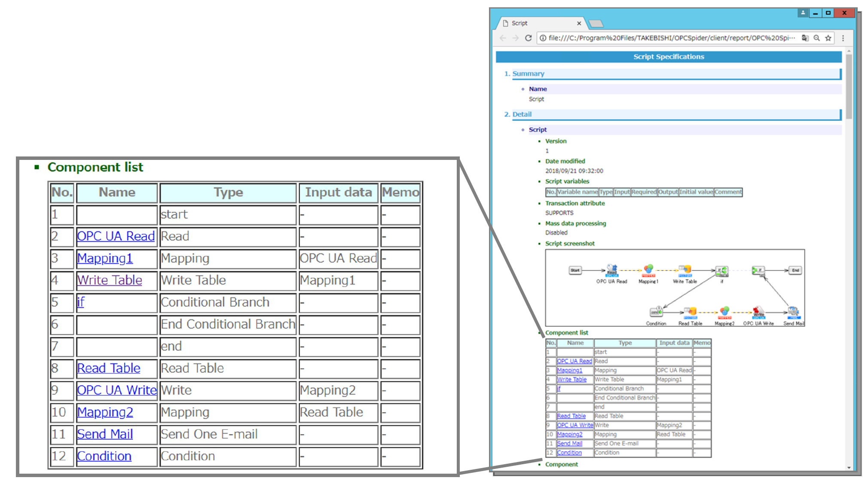
Task: Close the Script browser tab
Action: pos(579,23)
